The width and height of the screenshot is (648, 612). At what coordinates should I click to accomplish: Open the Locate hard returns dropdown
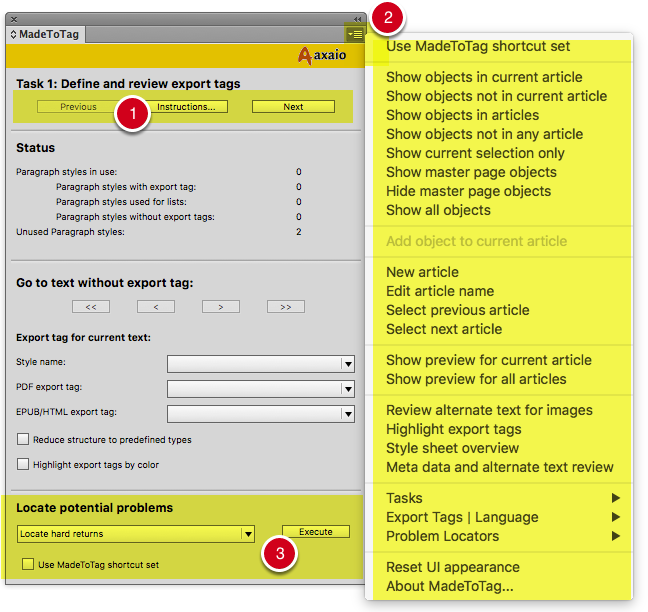tap(136, 534)
